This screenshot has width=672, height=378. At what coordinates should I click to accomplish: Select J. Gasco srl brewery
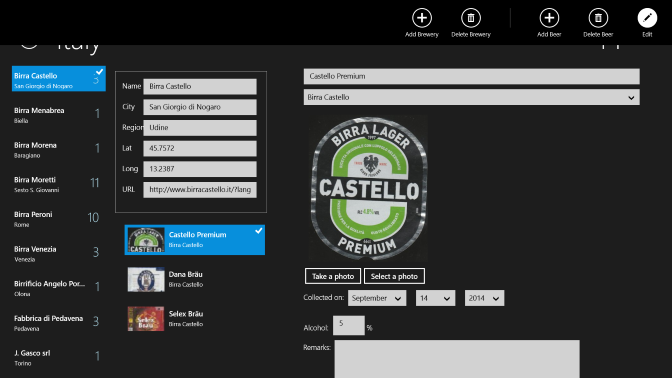pos(59,358)
